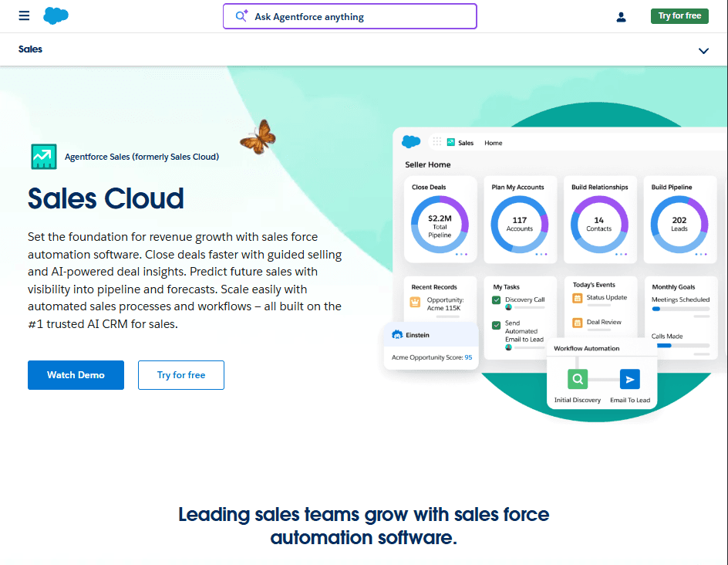Open the Sales submenu label
The height and width of the screenshot is (565, 728).
pos(30,49)
